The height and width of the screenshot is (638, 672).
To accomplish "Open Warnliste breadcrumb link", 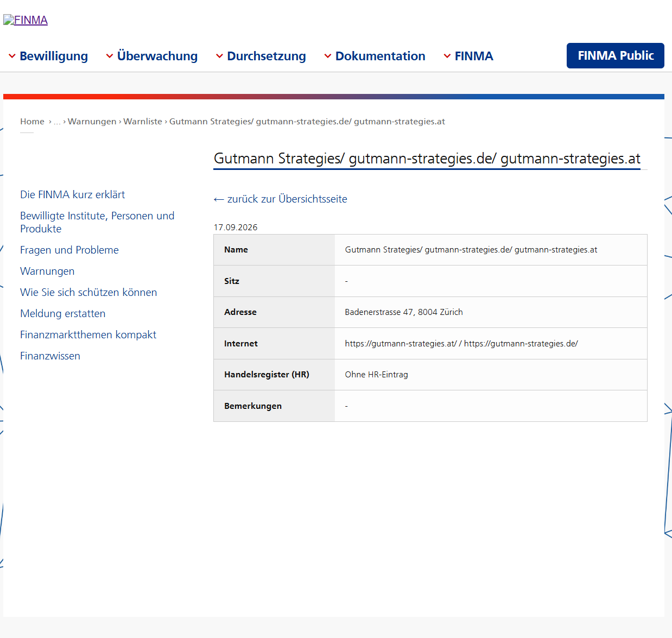I will 143,122.
